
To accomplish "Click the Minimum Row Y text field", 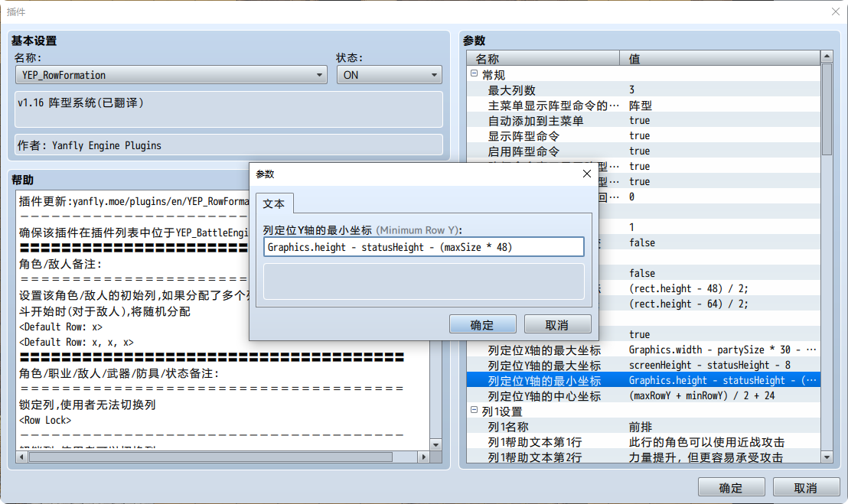I will [423, 247].
